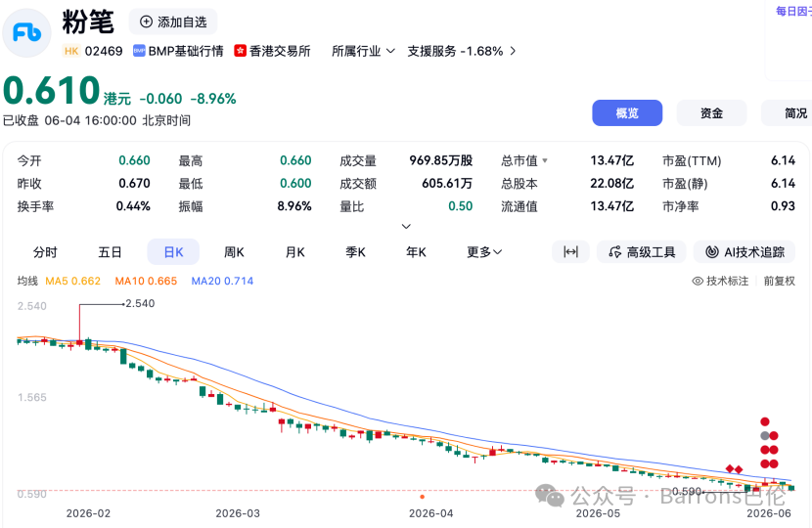Select the 周K chart period
The width and height of the screenshot is (812, 528).
pyautogui.click(x=234, y=252)
